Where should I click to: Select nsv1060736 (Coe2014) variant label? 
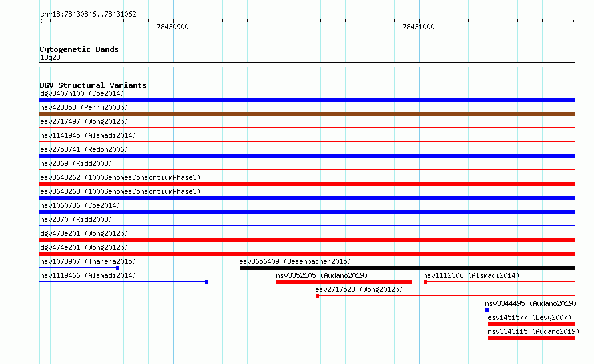80,205
